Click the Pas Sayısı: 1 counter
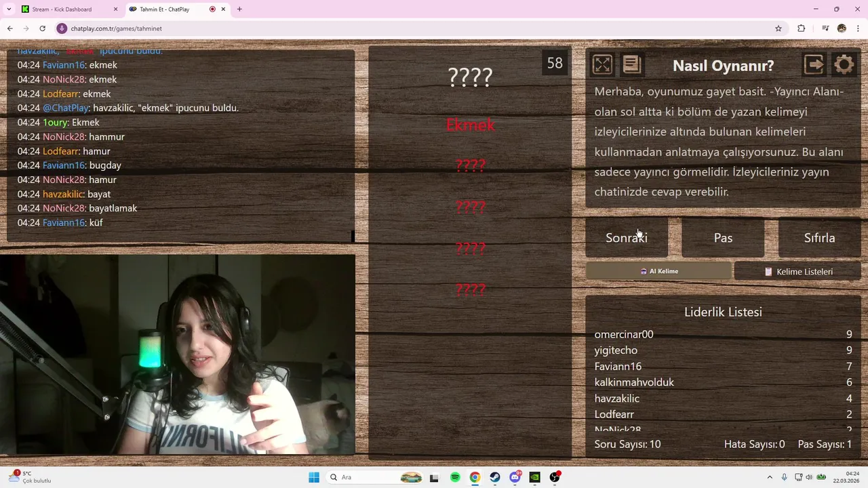The image size is (868, 488). click(x=825, y=445)
